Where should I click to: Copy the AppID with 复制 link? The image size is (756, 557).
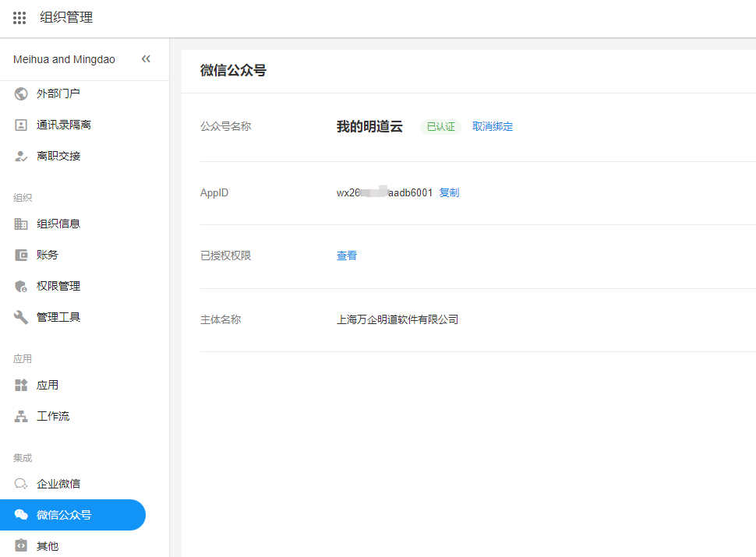pyautogui.click(x=449, y=192)
